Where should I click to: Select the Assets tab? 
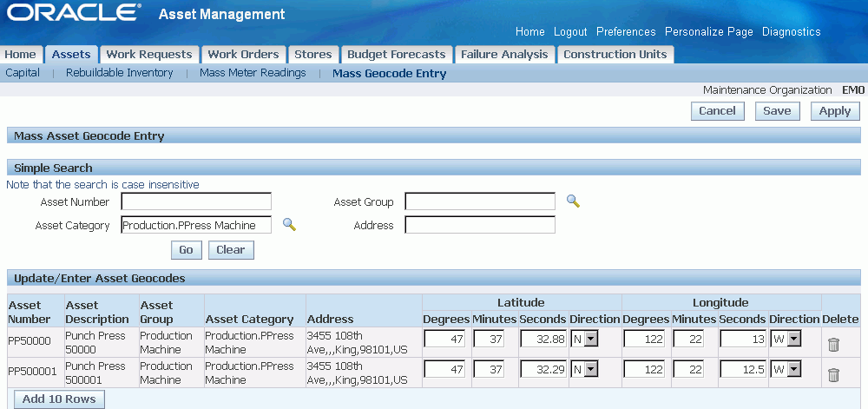(x=71, y=54)
